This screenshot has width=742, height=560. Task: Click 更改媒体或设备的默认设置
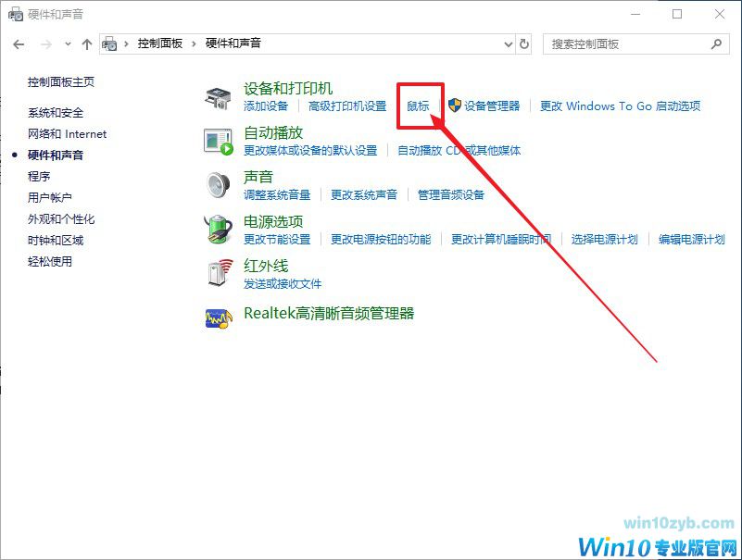(310, 150)
